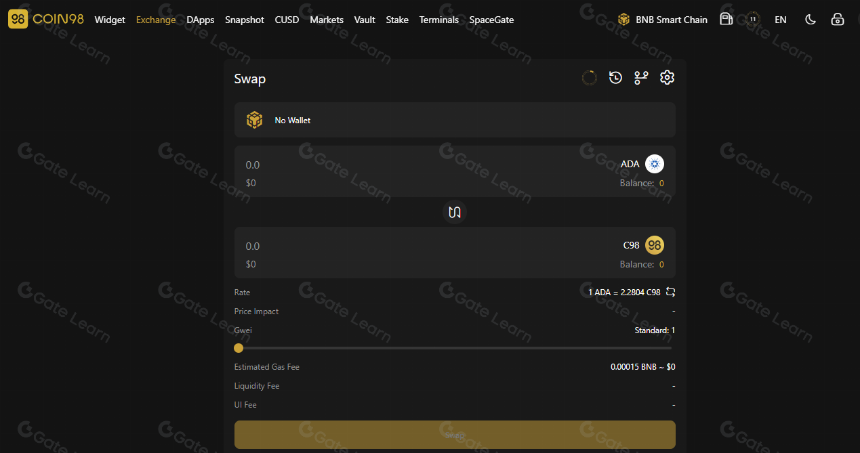Click the wallet lock icon
Screen dimensions: 860x453
(x=837, y=19)
